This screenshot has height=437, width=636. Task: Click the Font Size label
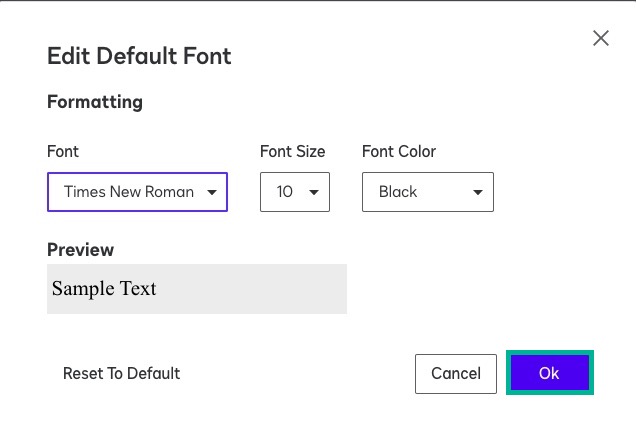292,152
